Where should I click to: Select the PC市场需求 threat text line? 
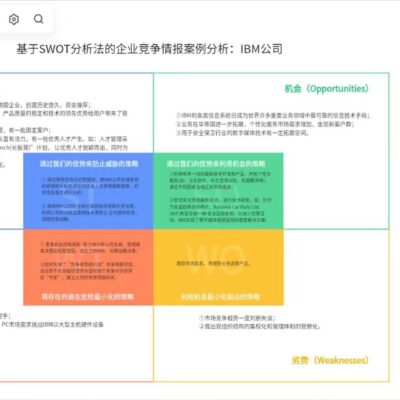tap(52, 324)
